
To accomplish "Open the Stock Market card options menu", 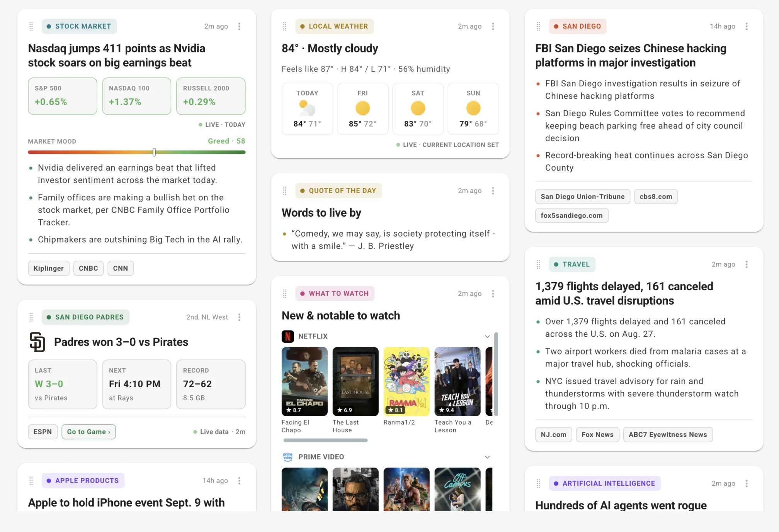I will click(239, 26).
